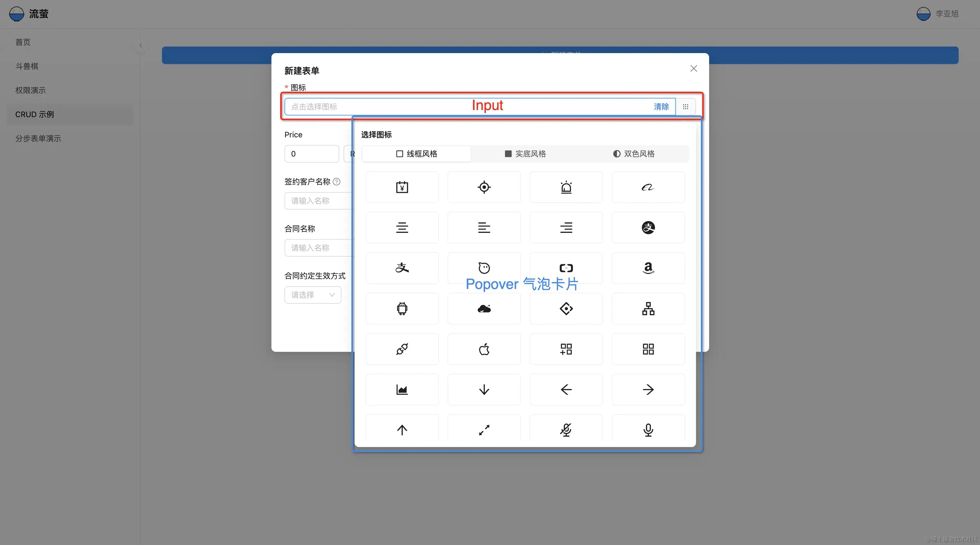Select the align-left icon
The image size is (980, 545).
coord(484,227)
